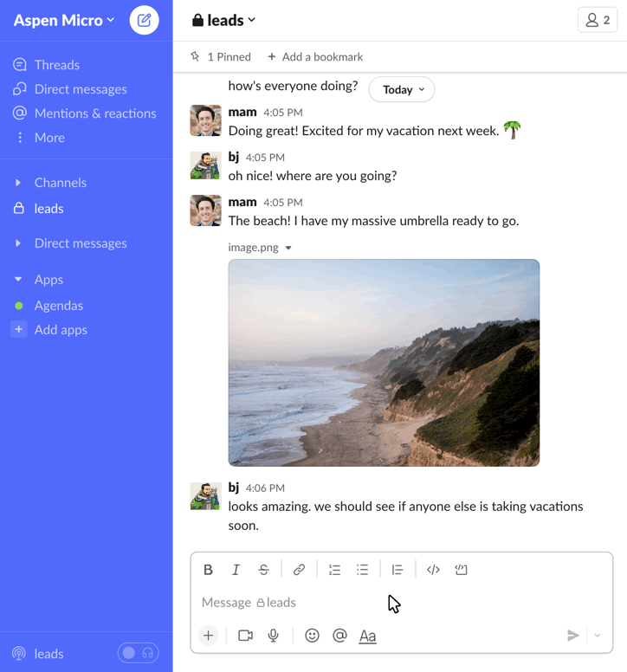Click the huddle antenna icon beside leads
The height and width of the screenshot is (672, 627).
[19, 654]
